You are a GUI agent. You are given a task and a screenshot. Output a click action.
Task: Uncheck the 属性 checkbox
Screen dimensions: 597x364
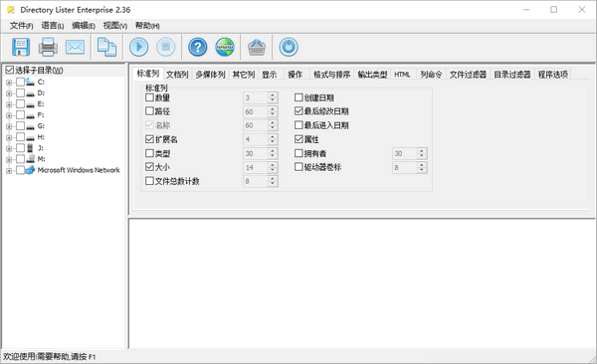(x=298, y=139)
